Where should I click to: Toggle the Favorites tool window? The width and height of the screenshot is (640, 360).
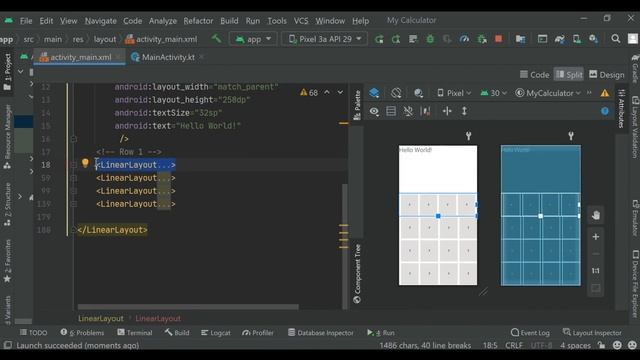coord(7,261)
